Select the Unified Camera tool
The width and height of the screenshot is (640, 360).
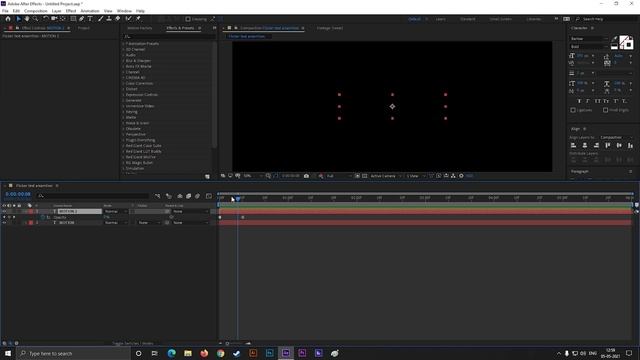coord(54,19)
